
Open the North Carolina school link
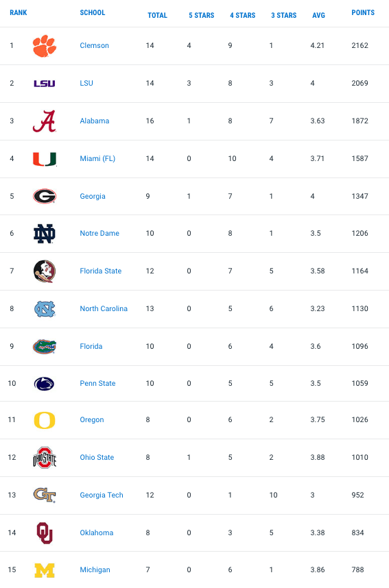pos(104,308)
